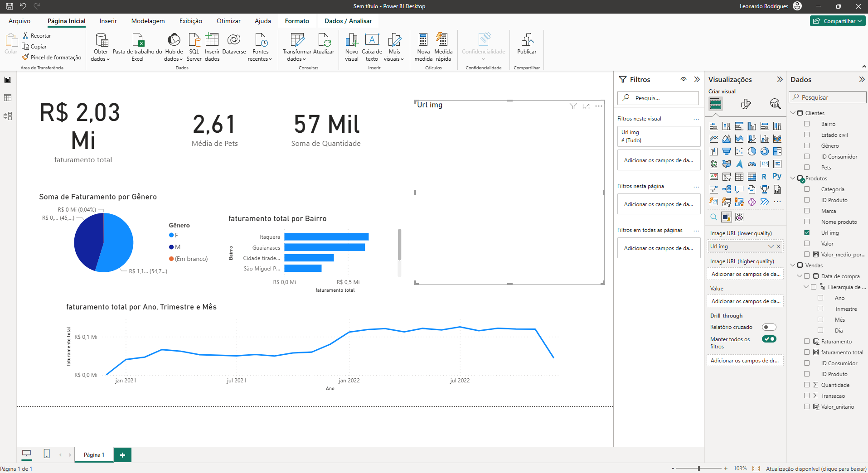Image resolution: width=868 pixels, height=473 pixels.
Task: Pick the scatter chart visual
Action: click(739, 151)
